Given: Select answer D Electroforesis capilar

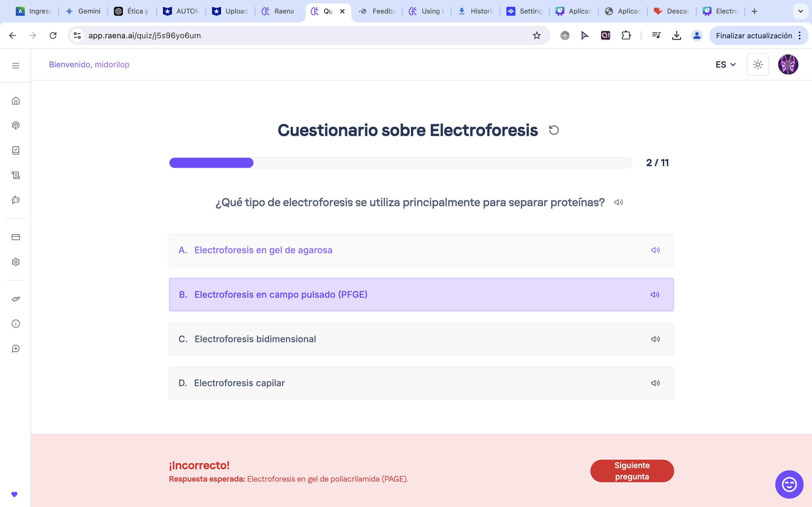Looking at the screenshot, I should (x=421, y=383).
